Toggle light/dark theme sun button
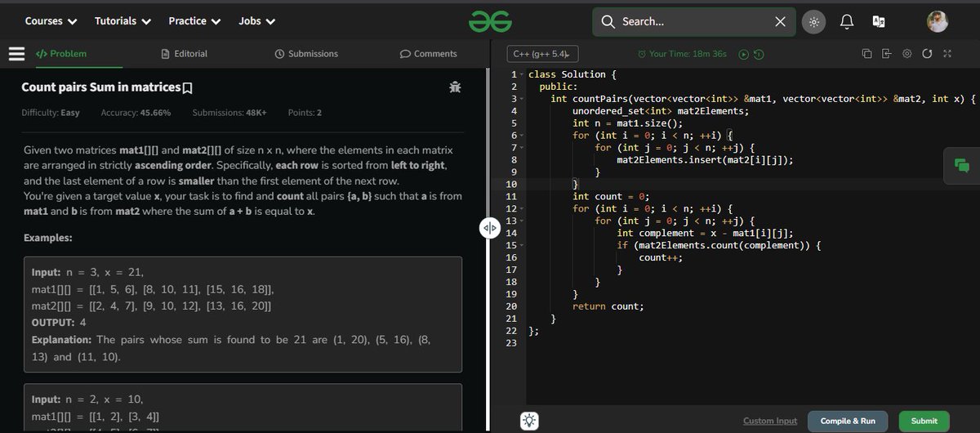The height and width of the screenshot is (433, 980). (813, 22)
